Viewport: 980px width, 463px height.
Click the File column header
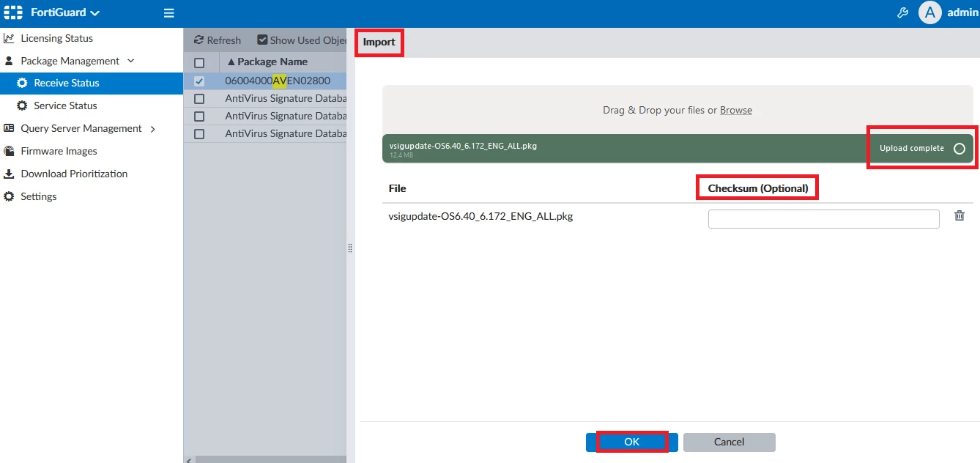point(397,188)
